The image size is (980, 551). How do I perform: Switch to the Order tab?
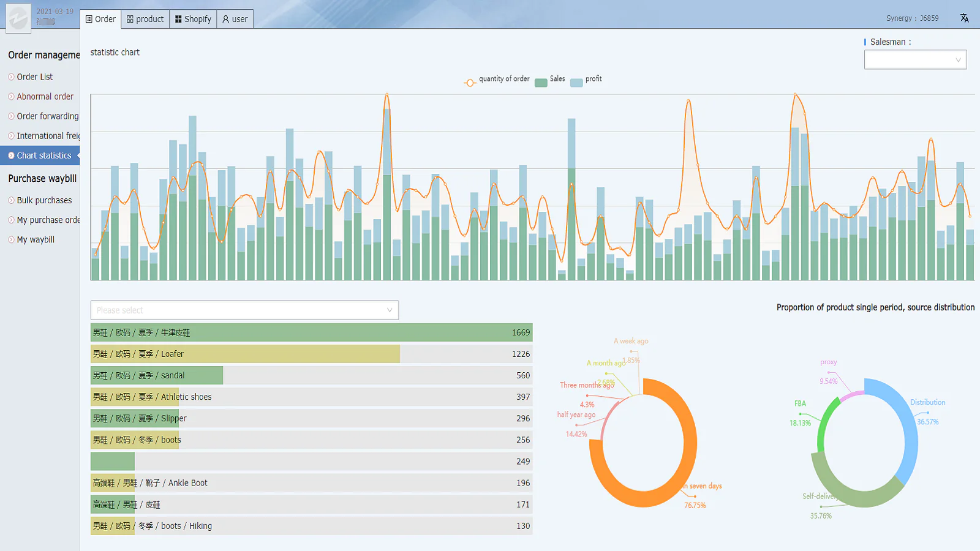tap(100, 20)
